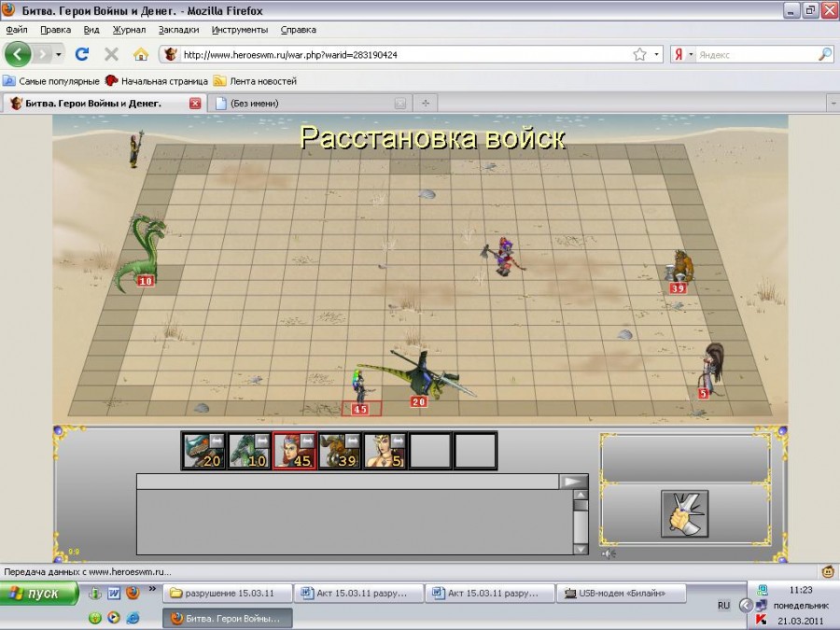Image resolution: width=840 pixels, height=630 pixels.
Task: Open the new tab with the plus button
Action: 426,103
